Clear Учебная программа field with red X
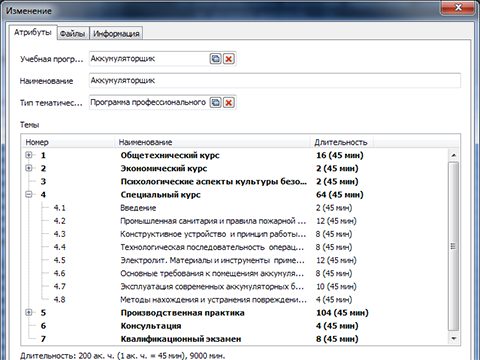 pos(229,59)
